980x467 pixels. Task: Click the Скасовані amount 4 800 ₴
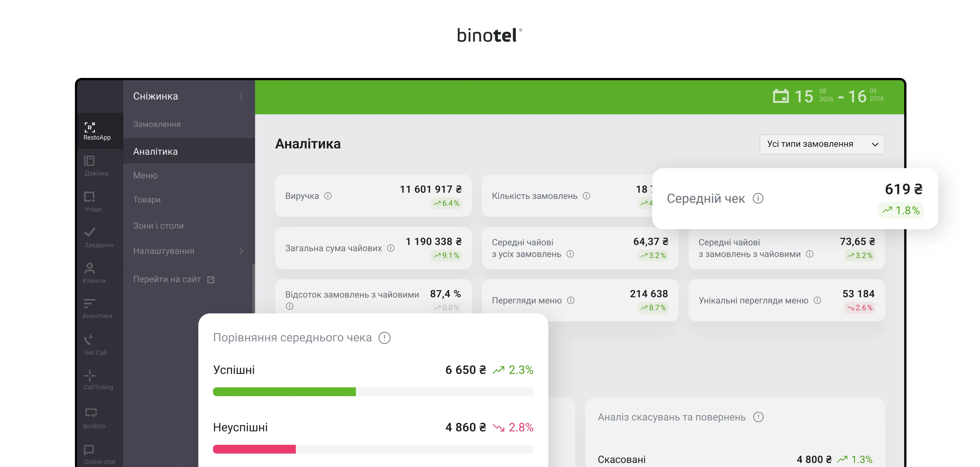[814, 459]
